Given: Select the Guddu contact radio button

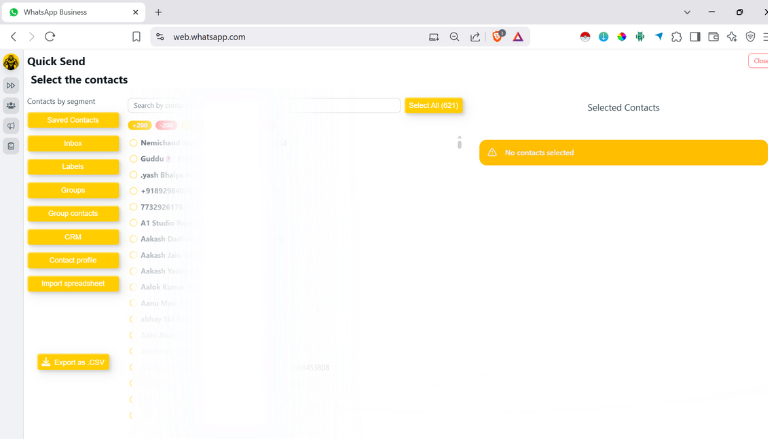Looking at the screenshot, I should coord(133,159).
